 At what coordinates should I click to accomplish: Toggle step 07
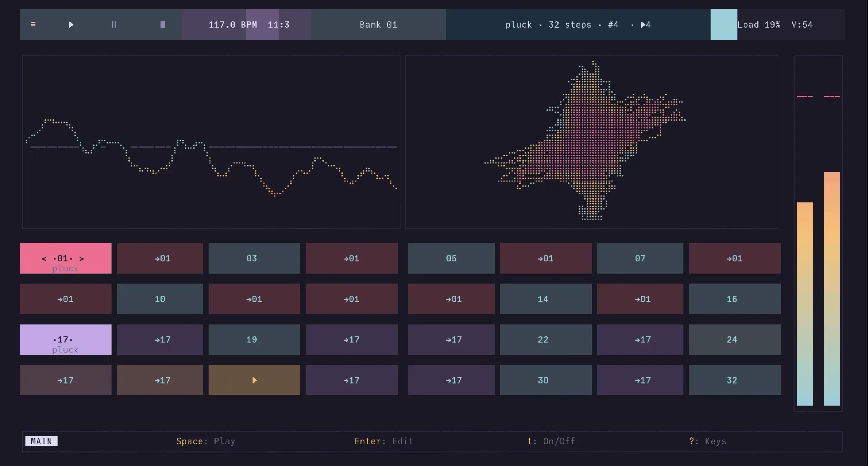[640, 258]
